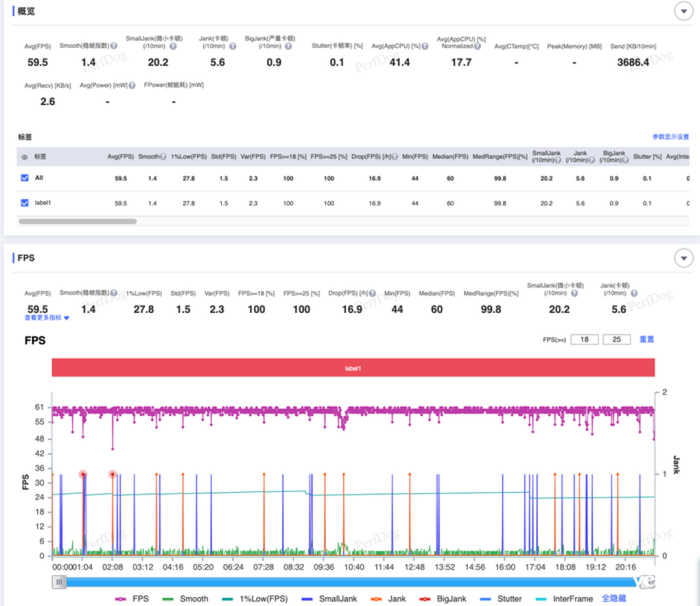Click the timeline range slider left handle

tap(59, 582)
